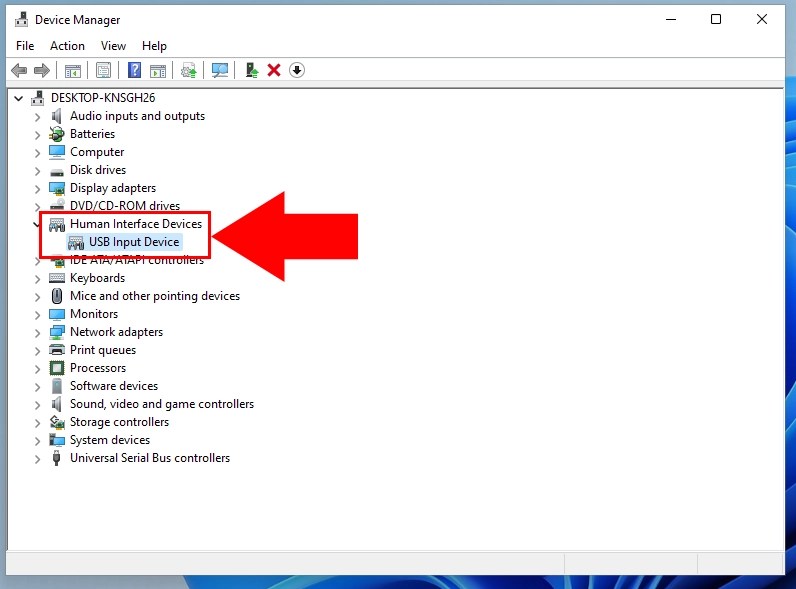
Task: Select Sound, video and game controllers label
Action: [x=162, y=404]
